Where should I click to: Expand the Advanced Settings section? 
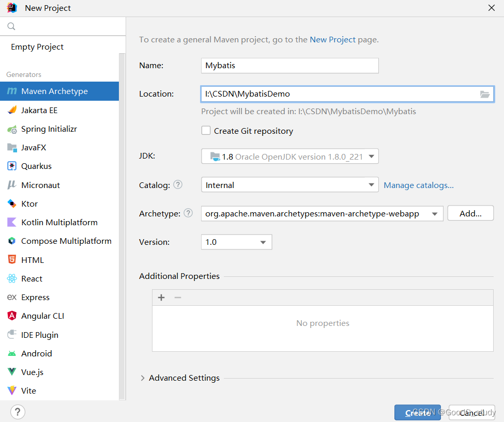click(x=143, y=378)
